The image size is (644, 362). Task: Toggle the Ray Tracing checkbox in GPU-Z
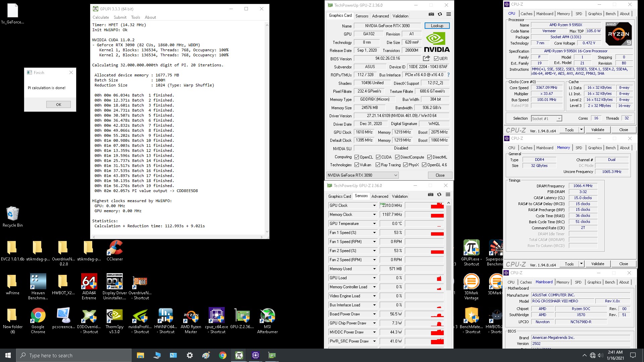(x=378, y=165)
